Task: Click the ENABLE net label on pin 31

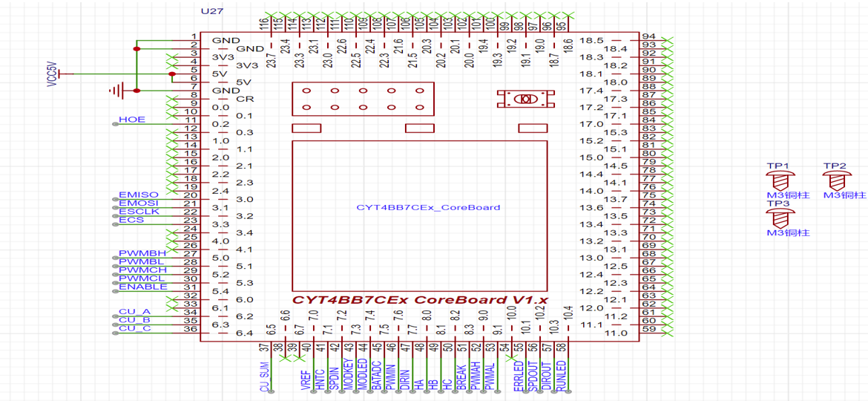Action: click(142, 287)
